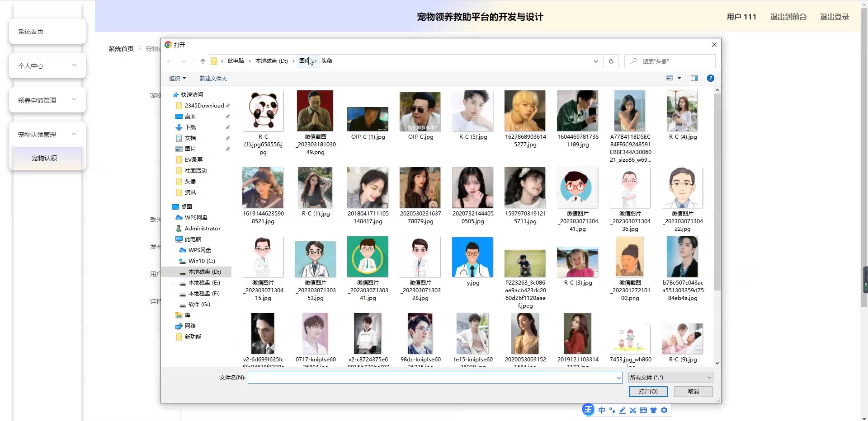868x421 pixels.
Task: Select 头像 folder in quick access
Action: (x=190, y=182)
